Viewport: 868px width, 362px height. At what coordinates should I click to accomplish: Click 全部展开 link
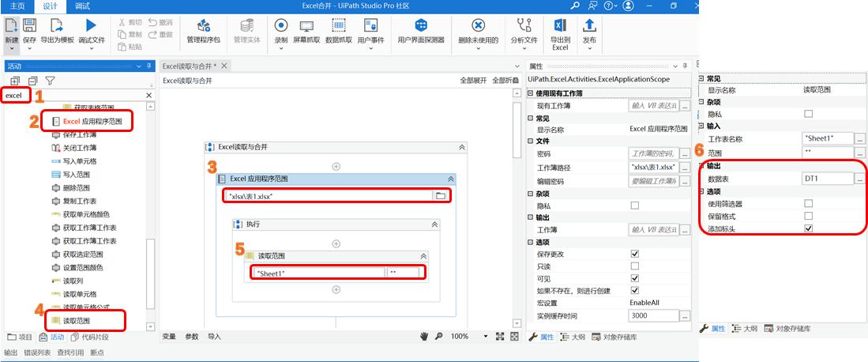click(x=473, y=81)
